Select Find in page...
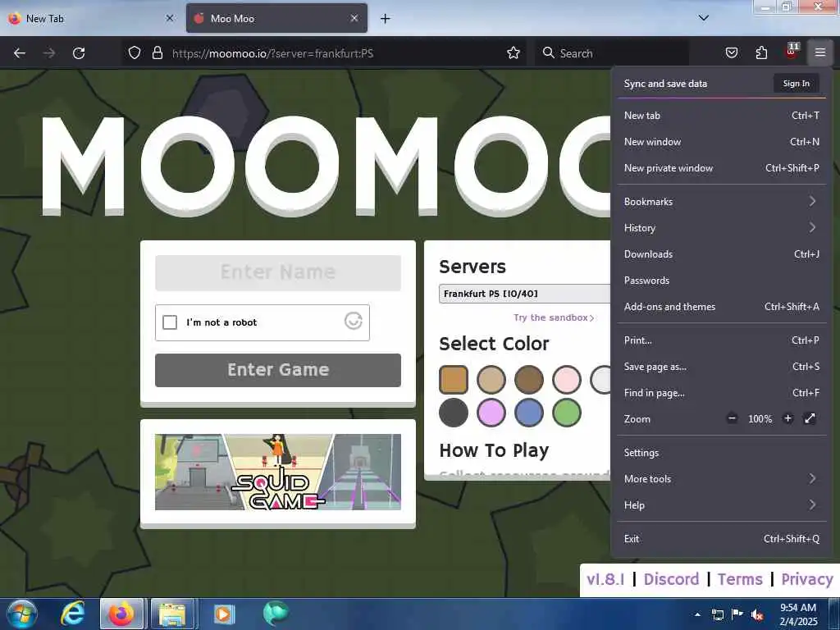Image resolution: width=840 pixels, height=630 pixels. [721, 393]
